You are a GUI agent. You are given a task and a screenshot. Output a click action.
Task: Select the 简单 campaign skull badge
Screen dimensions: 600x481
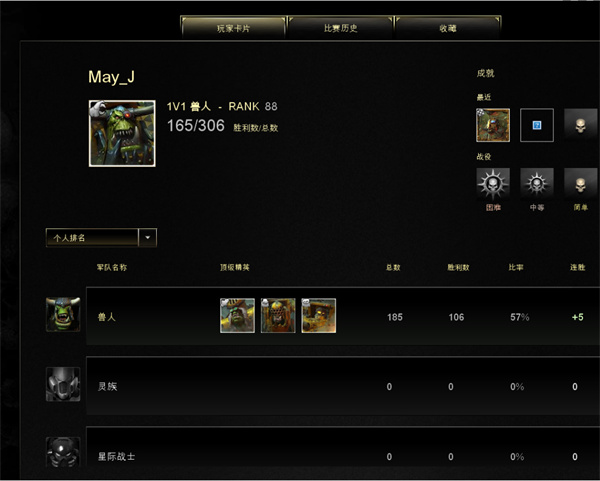580,184
